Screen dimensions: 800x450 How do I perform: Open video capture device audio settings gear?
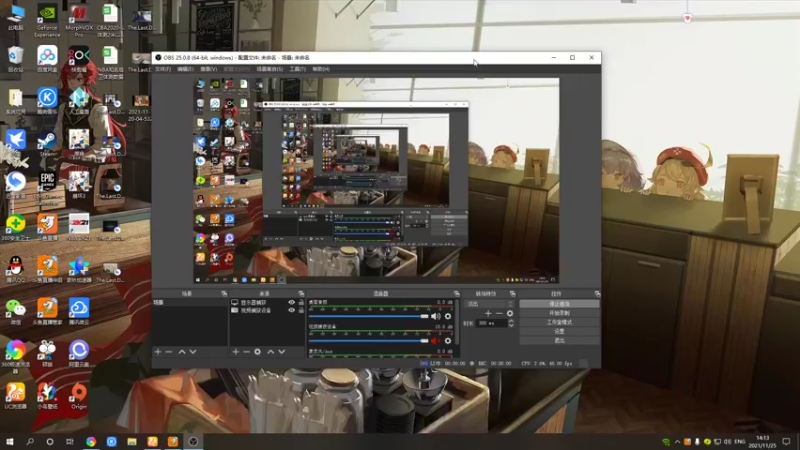448,341
